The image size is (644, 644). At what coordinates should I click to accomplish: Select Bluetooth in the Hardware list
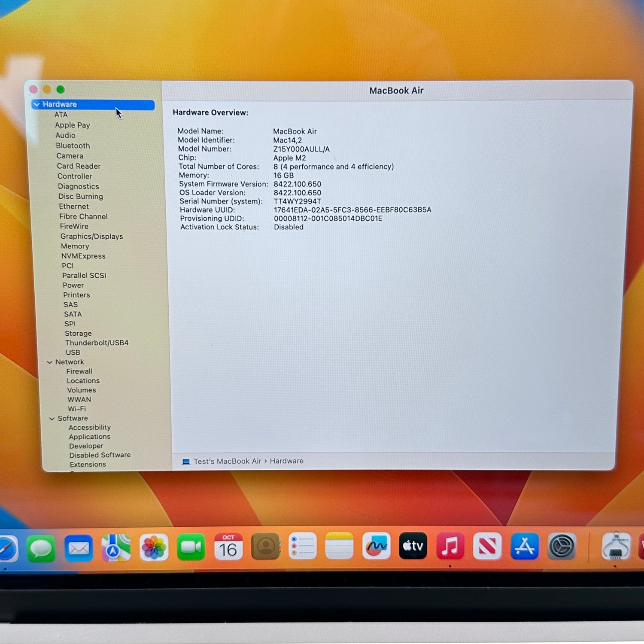(x=73, y=146)
